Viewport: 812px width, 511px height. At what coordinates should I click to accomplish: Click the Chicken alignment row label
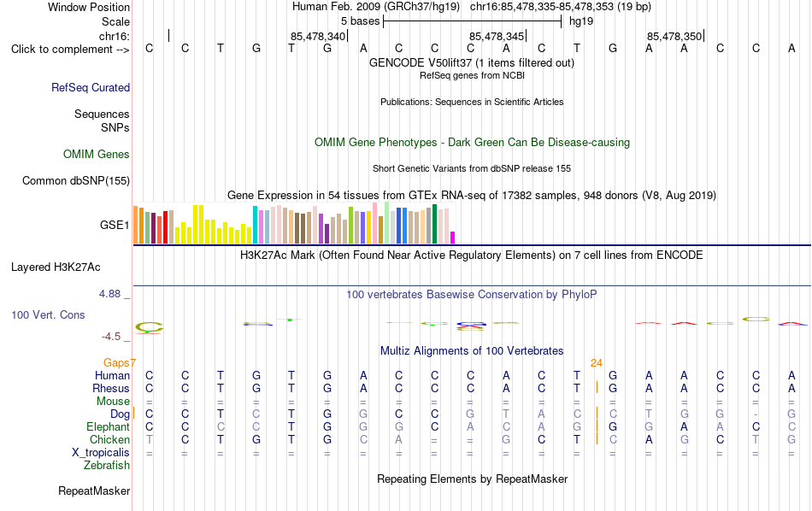109,439
